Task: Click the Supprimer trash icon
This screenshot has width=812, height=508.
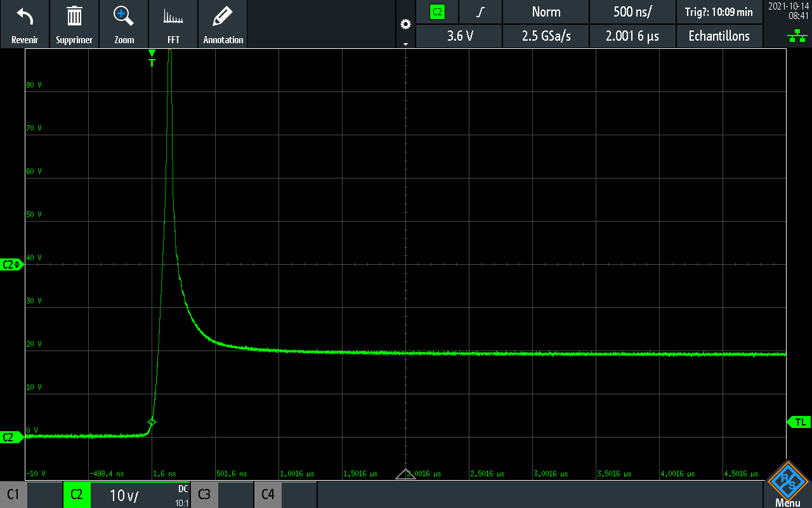Action: 74,24
